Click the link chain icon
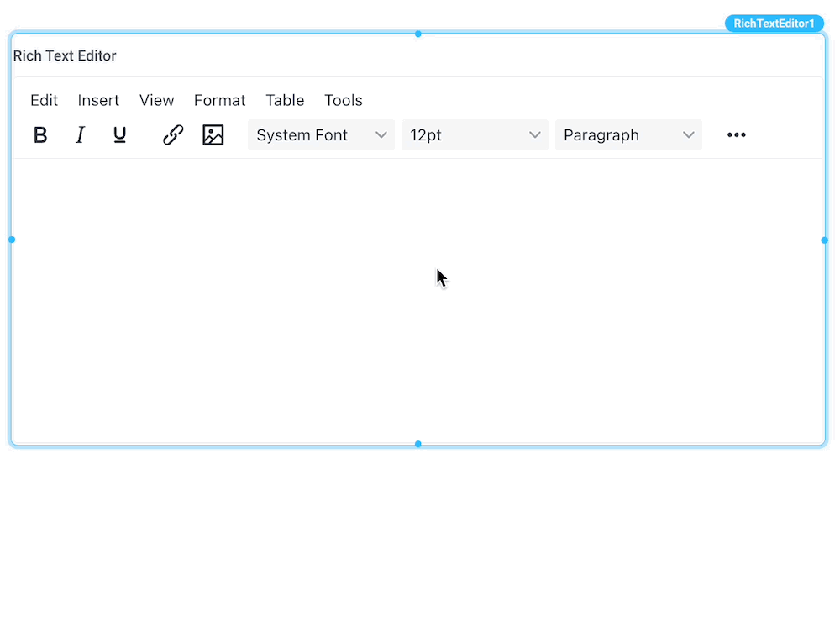The width and height of the screenshot is (840, 638). tap(173, 134)
